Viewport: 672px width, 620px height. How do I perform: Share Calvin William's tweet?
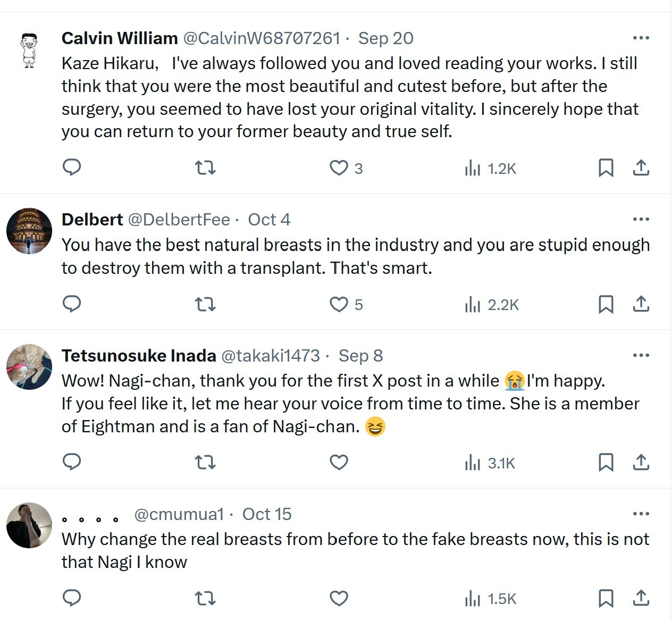(x=641, y=168)
